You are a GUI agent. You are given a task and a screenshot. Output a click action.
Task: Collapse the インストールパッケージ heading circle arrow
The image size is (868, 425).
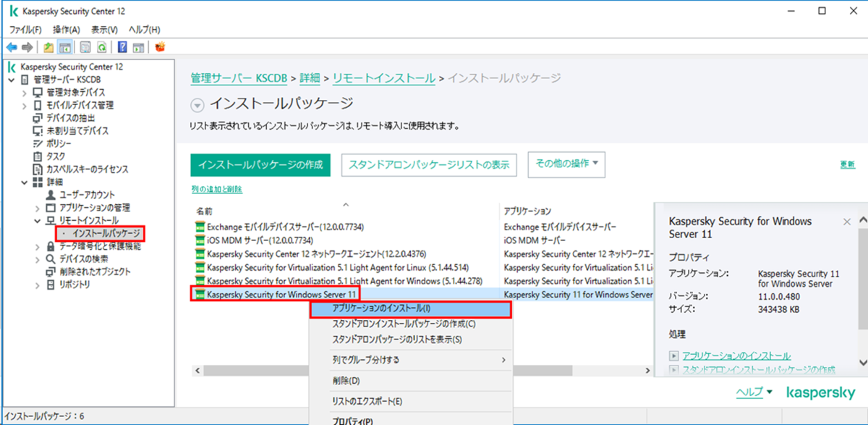pos(197,104)
